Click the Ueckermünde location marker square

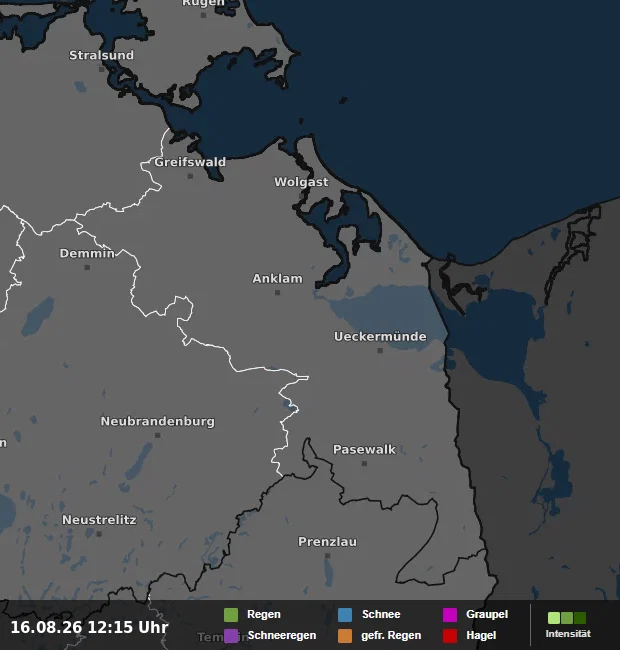(380, 351)
